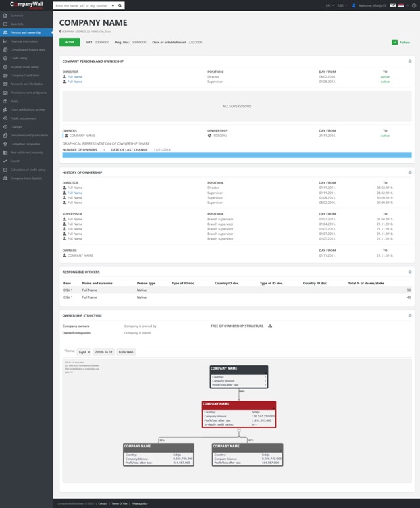Click the tree of ownership structure icon

pyautogui.click(x=270, y=326)
